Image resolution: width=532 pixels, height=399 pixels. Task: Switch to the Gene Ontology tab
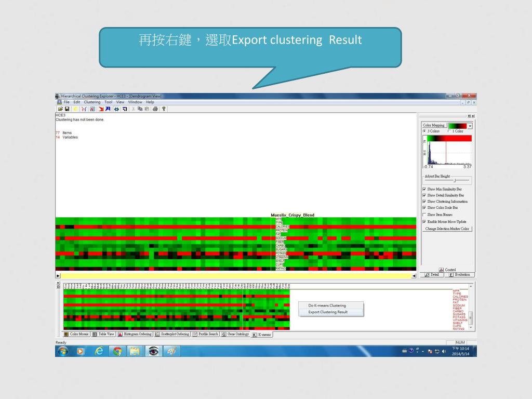click(235, 334)
